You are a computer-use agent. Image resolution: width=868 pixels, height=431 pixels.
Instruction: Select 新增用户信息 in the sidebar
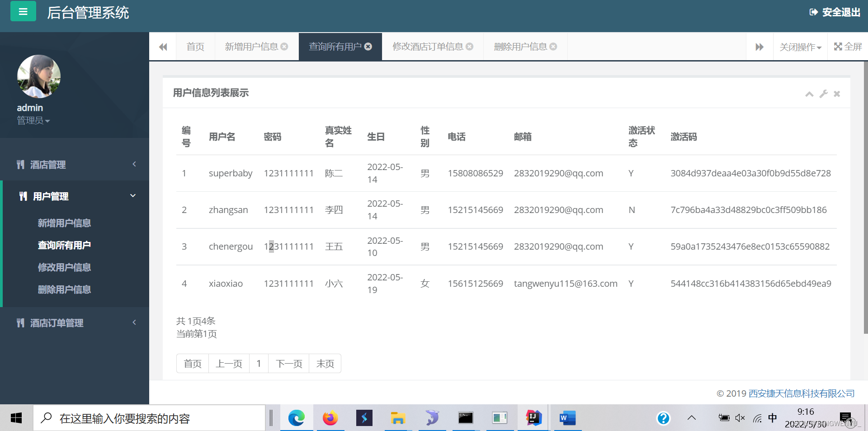pyautogui.click(x=64, y=223)
